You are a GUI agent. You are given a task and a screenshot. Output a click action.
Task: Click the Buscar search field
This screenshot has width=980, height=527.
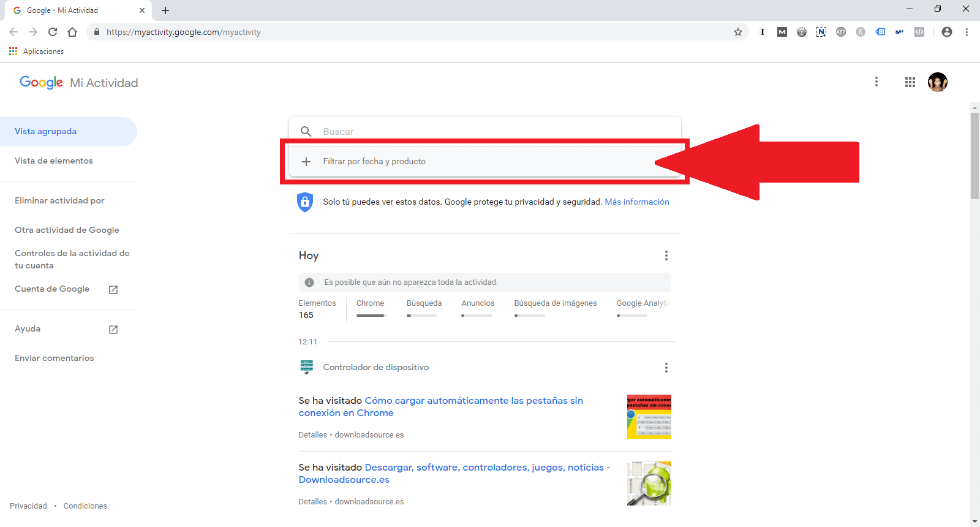coord(485,131)
